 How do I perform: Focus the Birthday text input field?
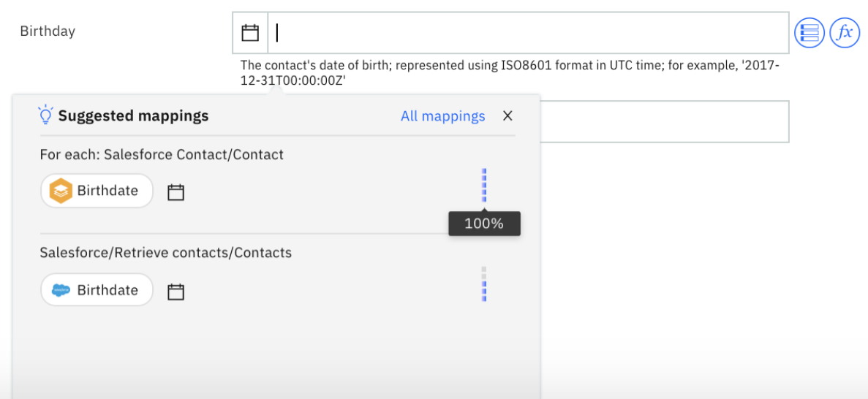click(528, 33)
